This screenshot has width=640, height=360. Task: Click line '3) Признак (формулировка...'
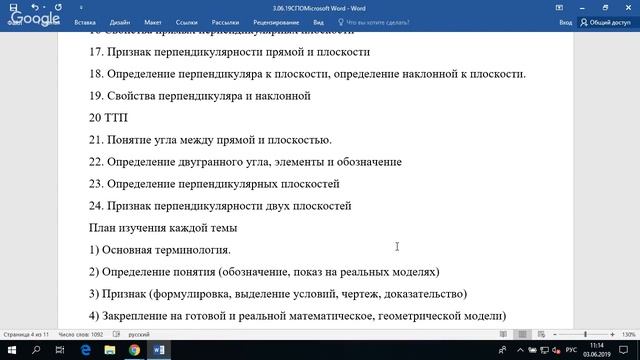pos(278,294)
